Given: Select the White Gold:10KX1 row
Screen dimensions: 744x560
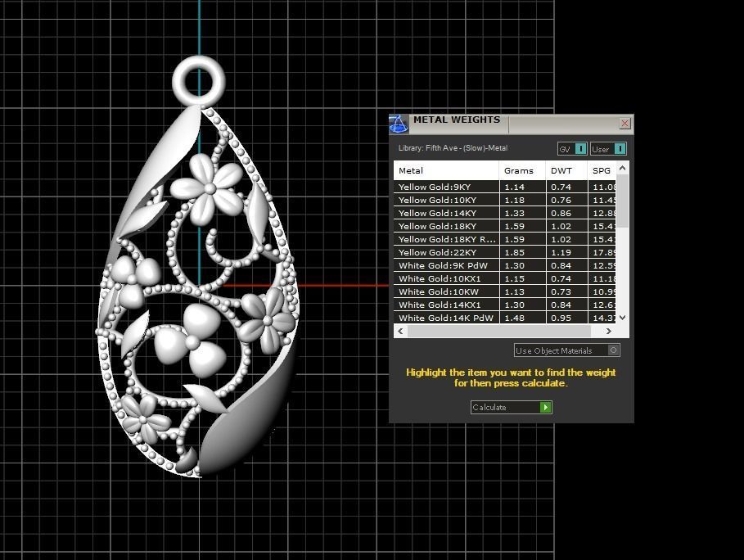Looking at the screenshot, I should (x=505, y=278).
